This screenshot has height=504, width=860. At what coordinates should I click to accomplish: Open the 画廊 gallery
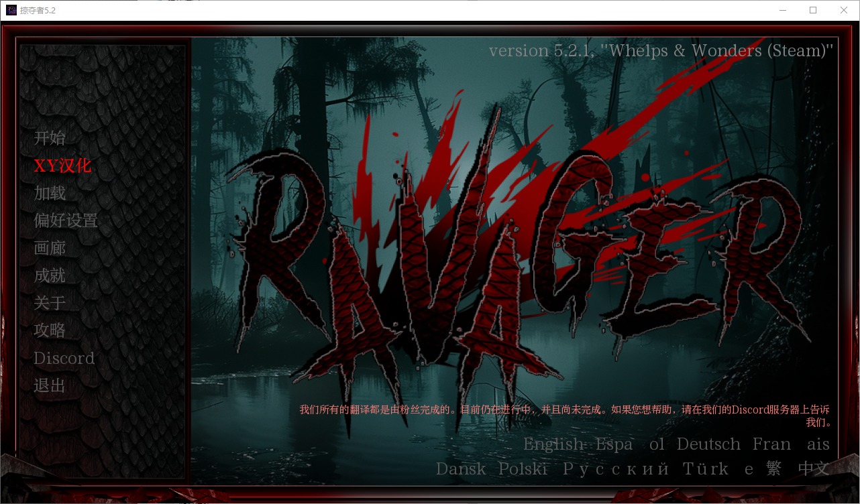pos(50,248)
